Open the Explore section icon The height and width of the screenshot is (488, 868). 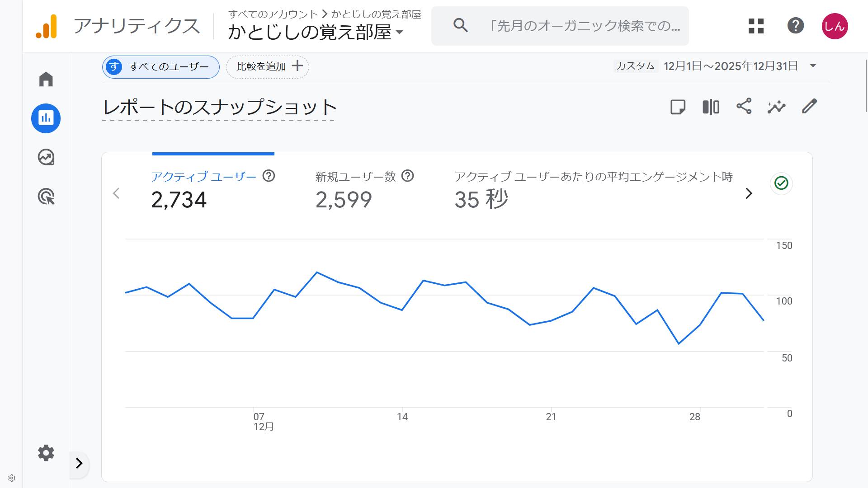pyautogui.click(x=46, y=157)
